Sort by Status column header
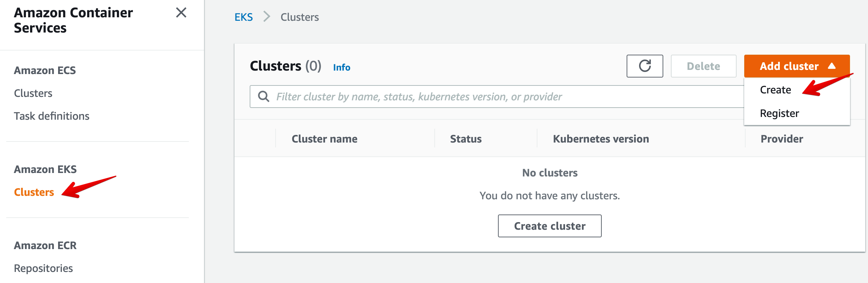 [x=465, y=139]
